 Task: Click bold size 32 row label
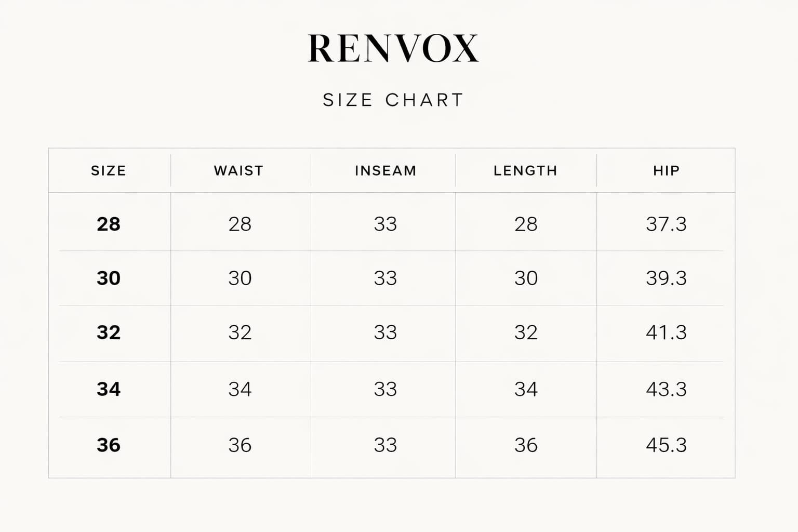(x=109, y=332)
